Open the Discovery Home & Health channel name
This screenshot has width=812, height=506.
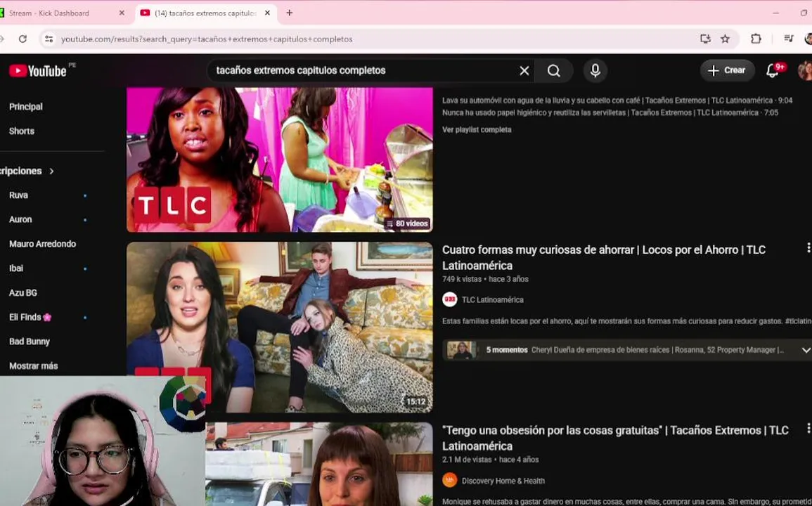pos(503,481)
